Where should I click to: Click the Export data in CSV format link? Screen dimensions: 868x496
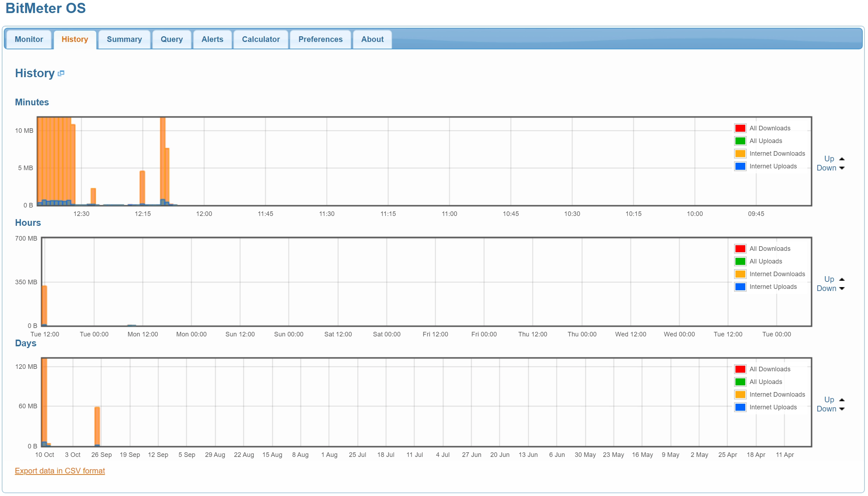click(x=60, y=470)
